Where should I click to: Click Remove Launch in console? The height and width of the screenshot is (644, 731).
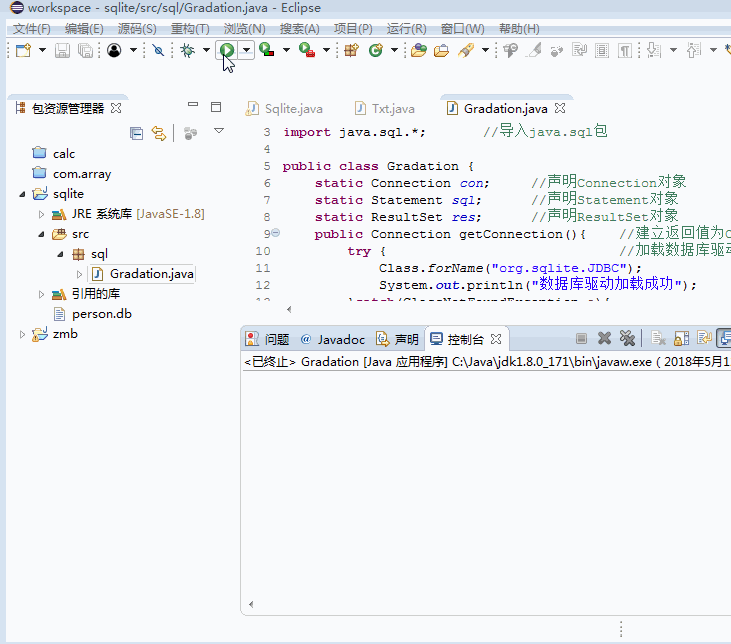tap(604, 339)
